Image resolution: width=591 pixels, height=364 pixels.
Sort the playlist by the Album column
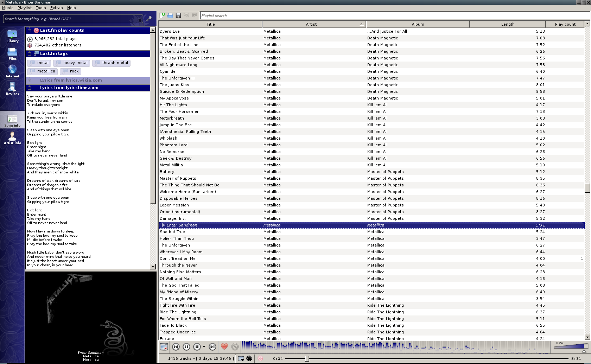click(x=418, y=24)
